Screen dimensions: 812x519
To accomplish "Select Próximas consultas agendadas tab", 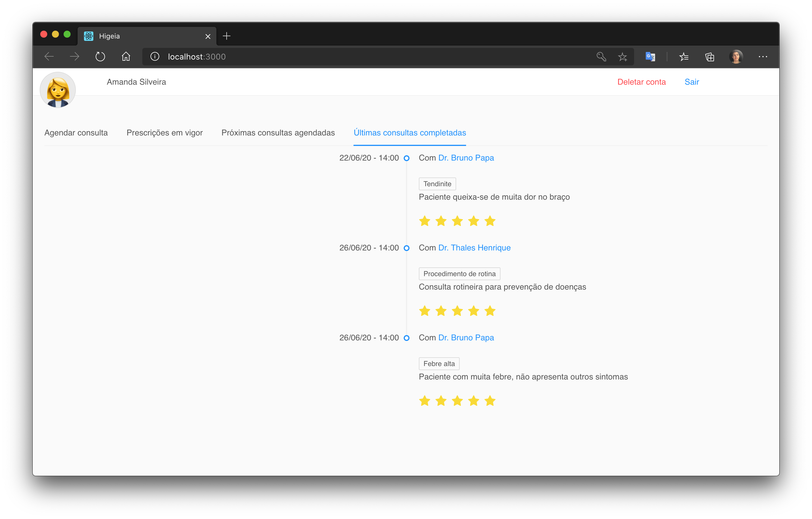I will click(278, 133).
